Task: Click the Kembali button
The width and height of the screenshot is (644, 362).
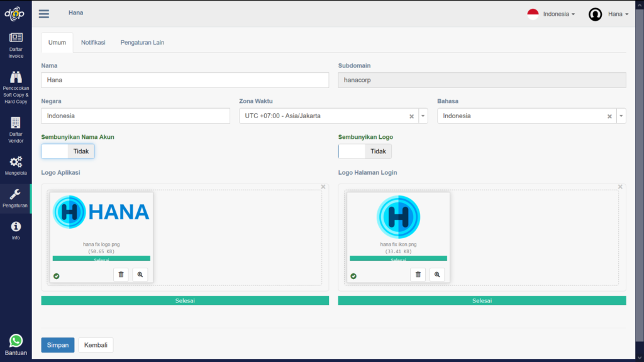Action: [96, 345]
